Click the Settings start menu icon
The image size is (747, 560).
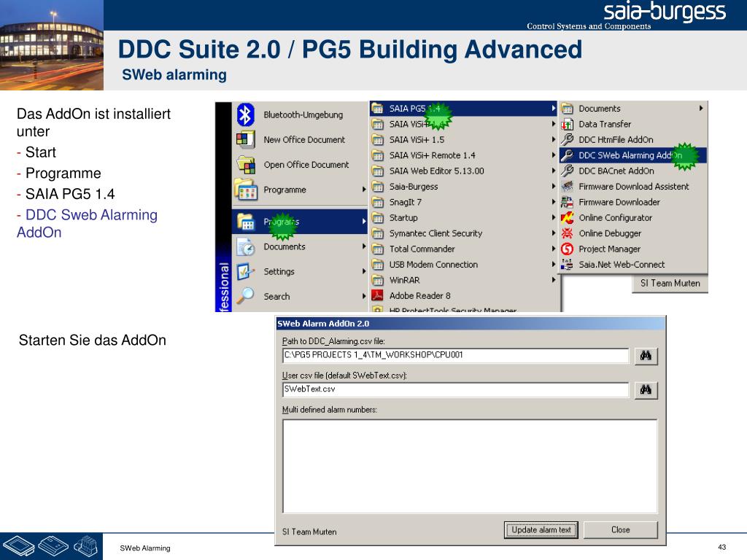pyautogui.click(x=246, y=271)
